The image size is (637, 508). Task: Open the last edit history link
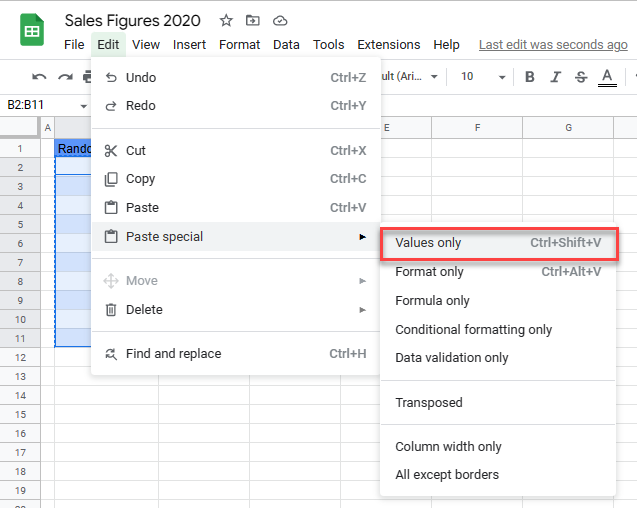tap(553, 45)
